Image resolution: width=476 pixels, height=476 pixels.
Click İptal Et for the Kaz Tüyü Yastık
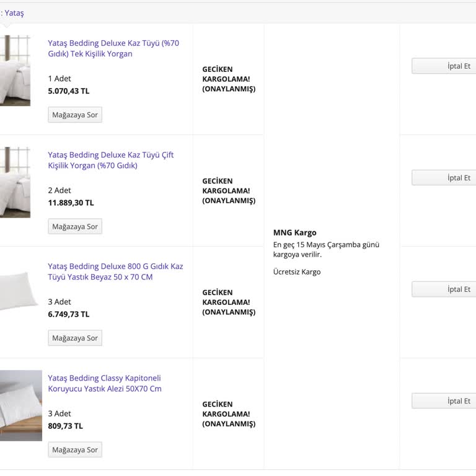[x=444, y=289]
